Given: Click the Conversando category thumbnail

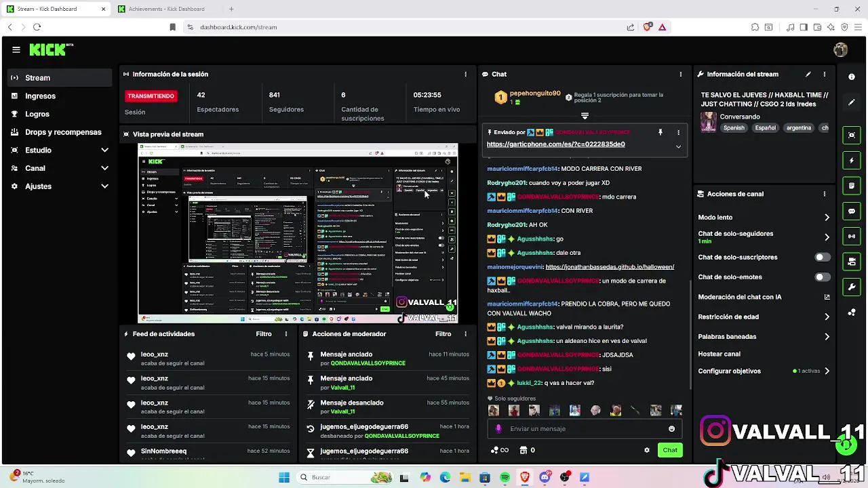Looking at the screenshot, I should click(x=709, y=121).
